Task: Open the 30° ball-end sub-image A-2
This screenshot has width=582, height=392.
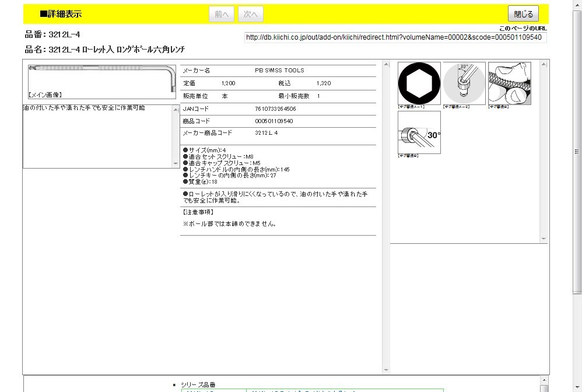Action: (x=464, y=83)
